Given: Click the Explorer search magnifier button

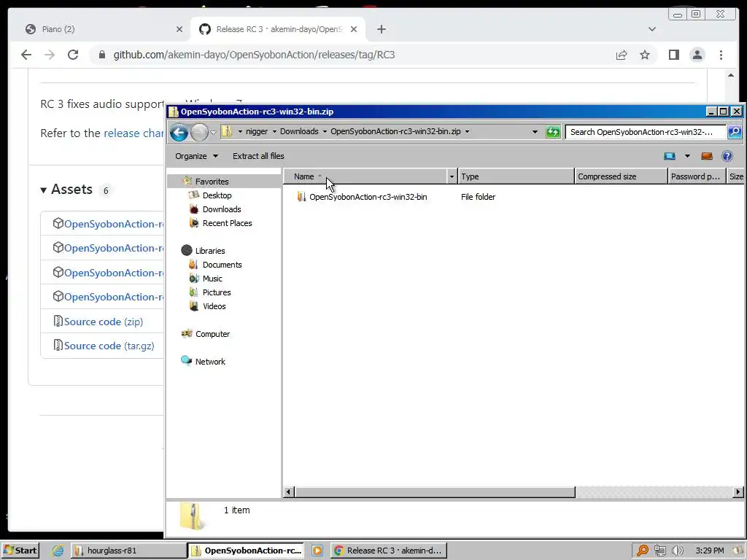Looking at the screenshot, I should point(734,132).
